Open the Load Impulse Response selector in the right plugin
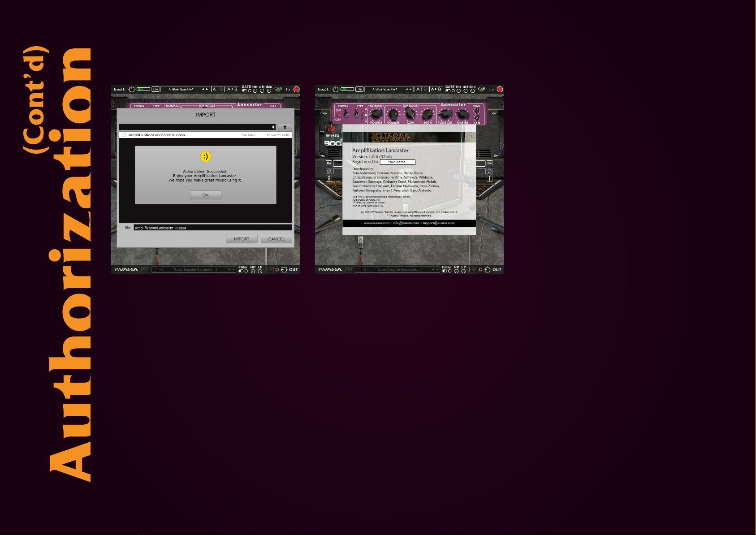This screenshot has height=535, width=756. [x=399, y=270]
